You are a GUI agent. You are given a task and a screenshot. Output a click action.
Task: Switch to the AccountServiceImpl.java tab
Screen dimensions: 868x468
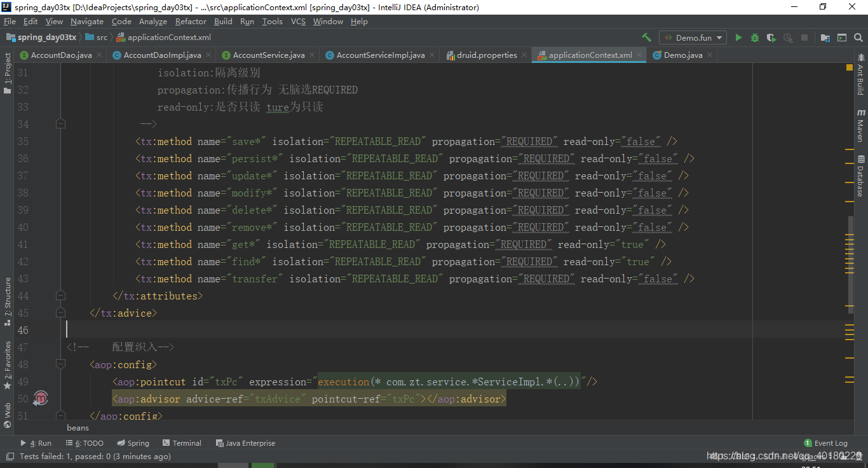381,55
